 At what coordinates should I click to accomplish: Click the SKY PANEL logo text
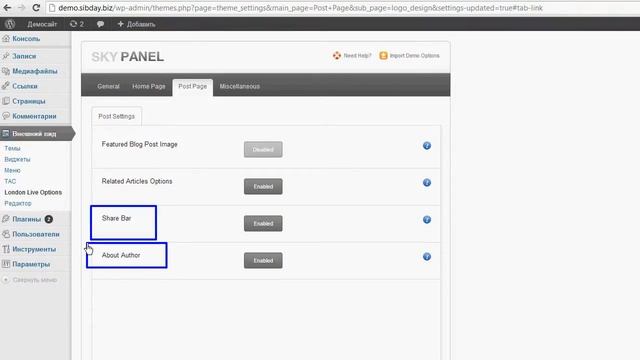(127, 57)
